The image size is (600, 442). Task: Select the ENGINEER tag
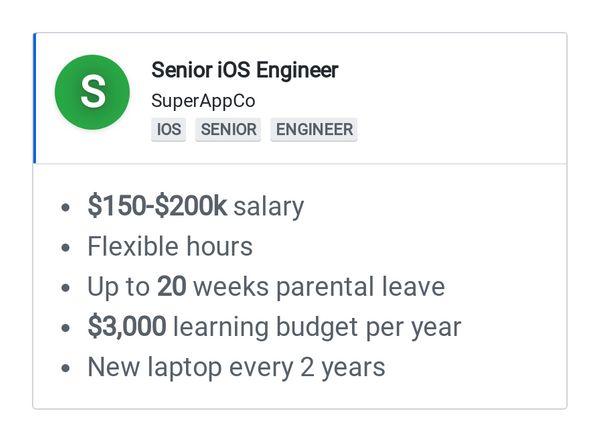314,129
